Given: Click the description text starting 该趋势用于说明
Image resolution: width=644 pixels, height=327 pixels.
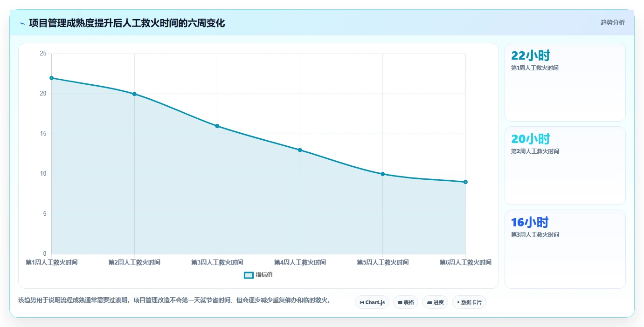Looking at the screenshot, I should pyautogui.click(x=174, y=300).
